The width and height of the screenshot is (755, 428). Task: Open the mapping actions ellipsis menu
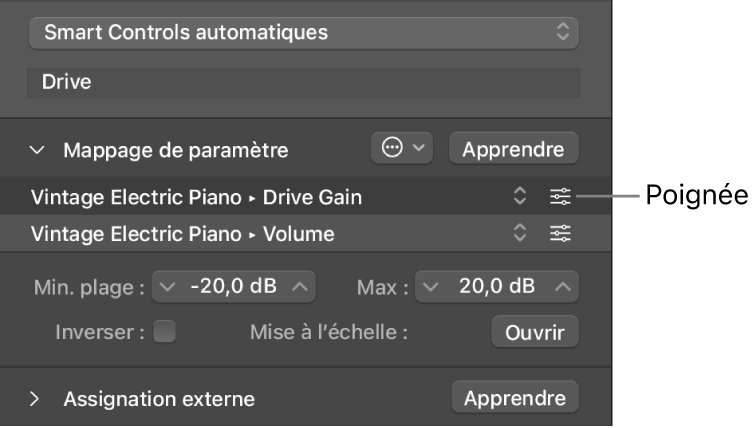tap(403, 149)
